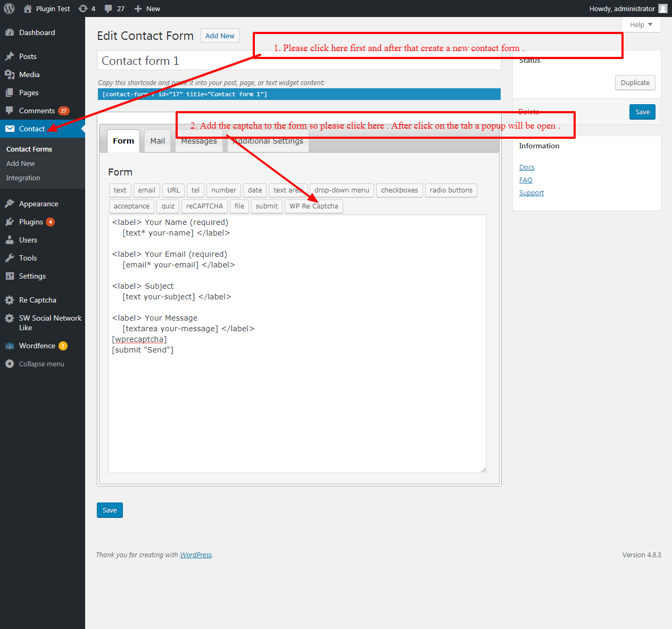The height and width of the screenshot is (629, 672).
Task: Click the Version 4.8.3 footer text
Action: (x=642, y=555)
